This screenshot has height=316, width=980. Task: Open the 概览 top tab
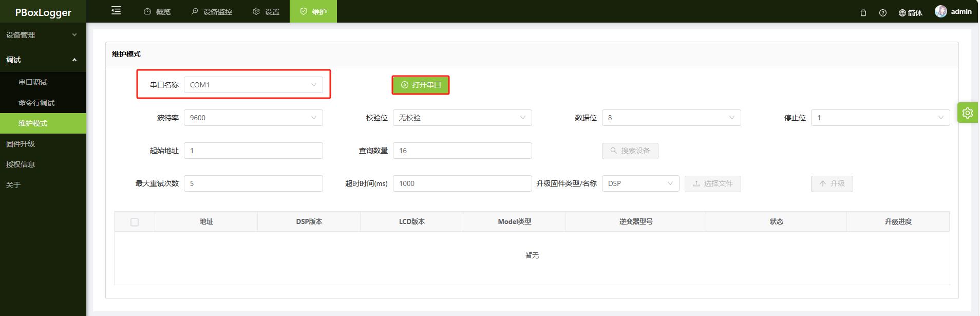(x=157, y=11)
